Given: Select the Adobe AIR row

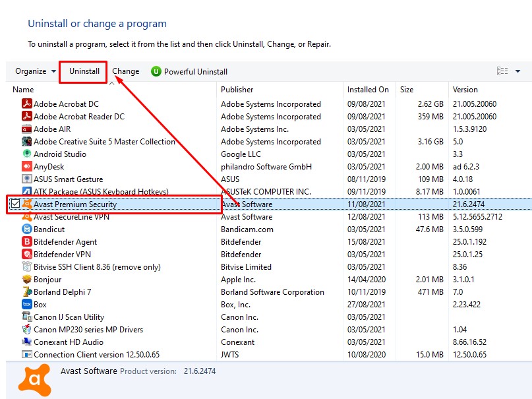Looking at the screenshot, I should pos(269,129).
